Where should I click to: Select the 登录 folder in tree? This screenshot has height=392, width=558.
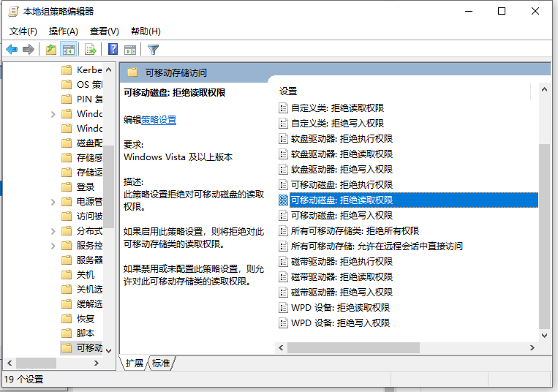pyautogui.click(x=78, y=186)
